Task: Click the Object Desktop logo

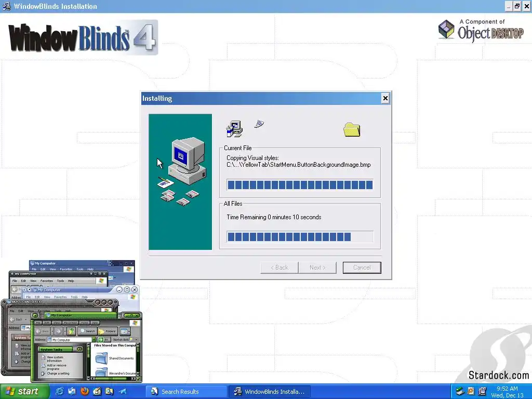Action: click(x=481, y=30)
